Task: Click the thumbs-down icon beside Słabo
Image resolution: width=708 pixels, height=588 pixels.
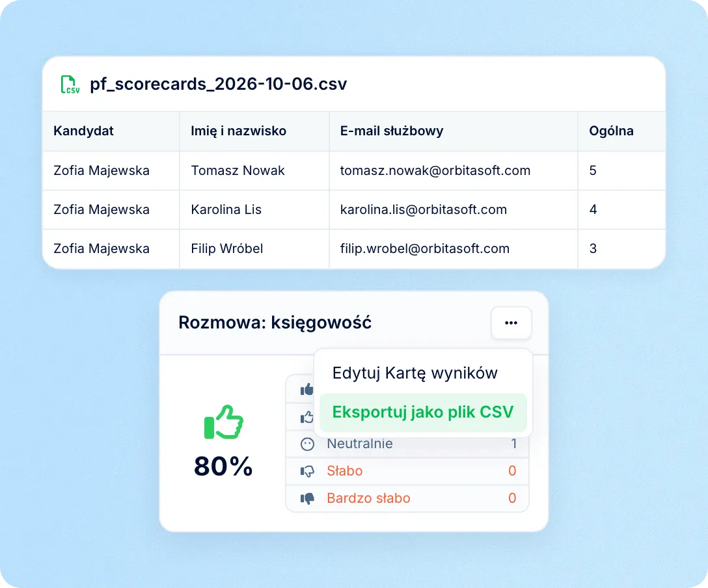Action: (x=308, y=471)
